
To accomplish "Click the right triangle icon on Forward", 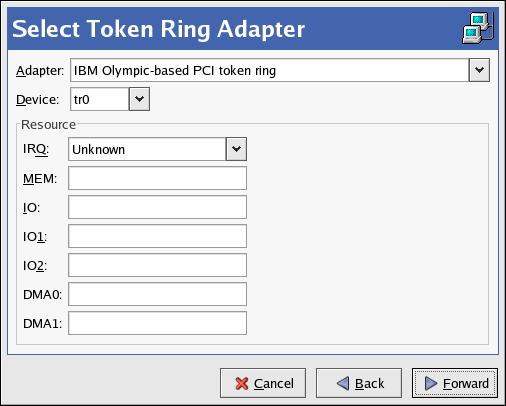I will point(431,383).
